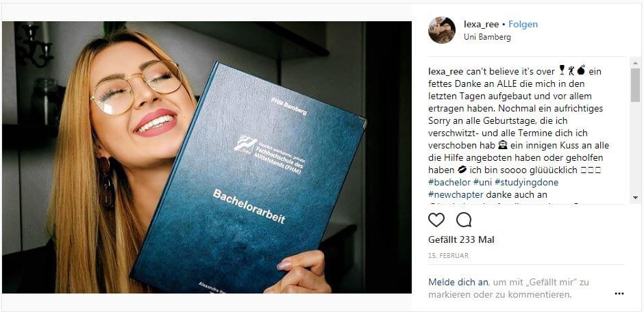Viewport: 644px width, 312px height.
Task: Follow lexa_ree via Folgen link
Action: coord(523,24)
